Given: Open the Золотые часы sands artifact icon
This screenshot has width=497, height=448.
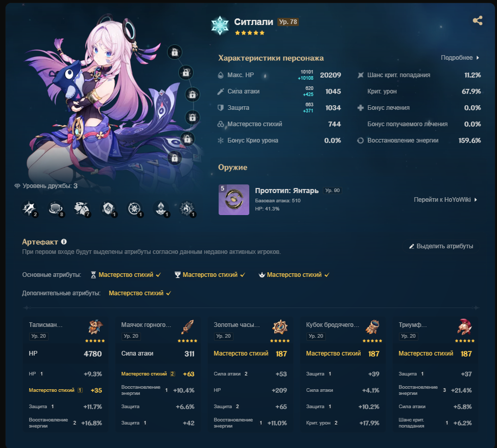Looking at the screenshot, I should pos(280,327).
